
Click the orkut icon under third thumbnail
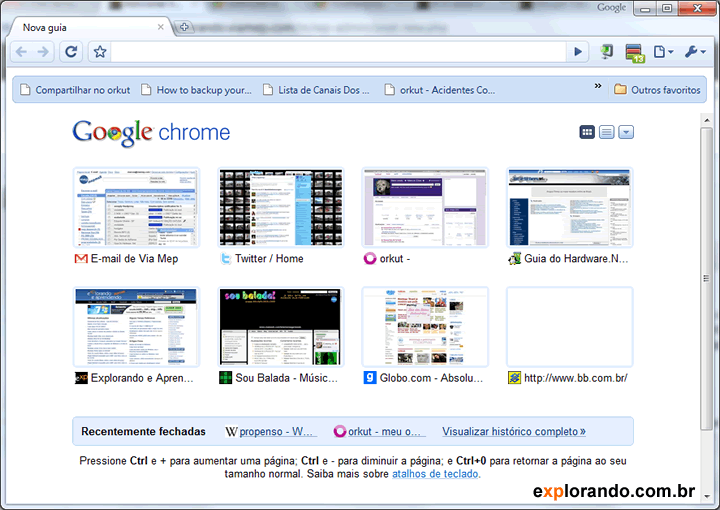pos(370,259)
